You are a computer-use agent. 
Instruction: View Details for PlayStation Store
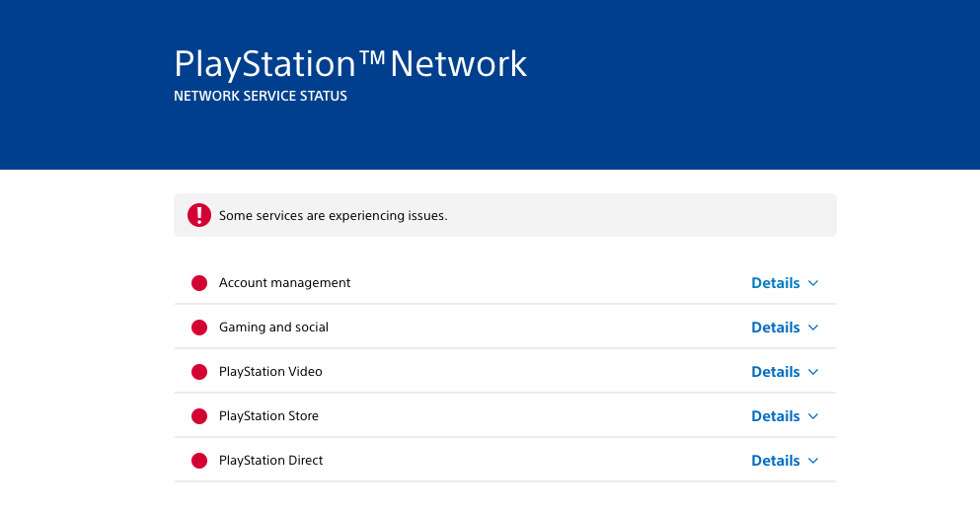[x=776, y=416]
